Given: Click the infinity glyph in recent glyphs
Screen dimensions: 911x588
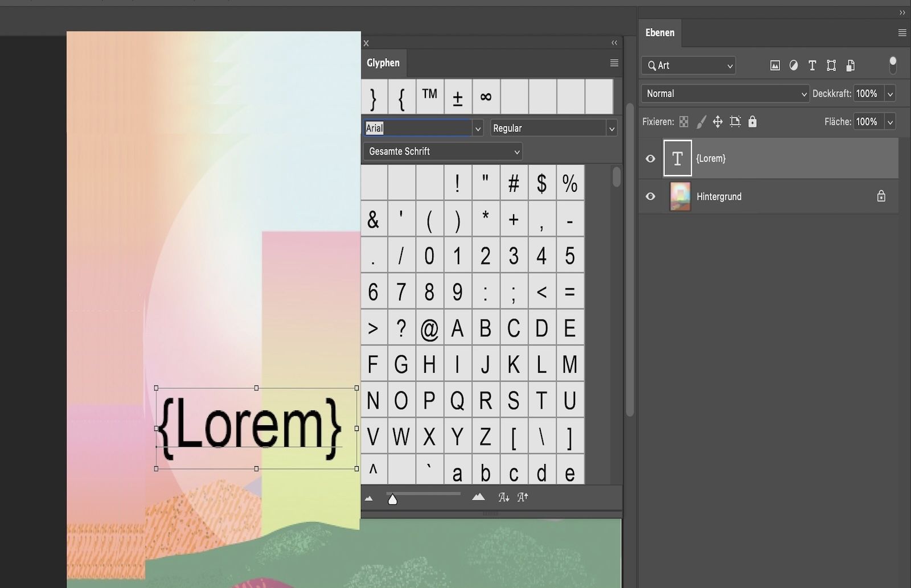Looking at the screenshot, I should [486, 96].
